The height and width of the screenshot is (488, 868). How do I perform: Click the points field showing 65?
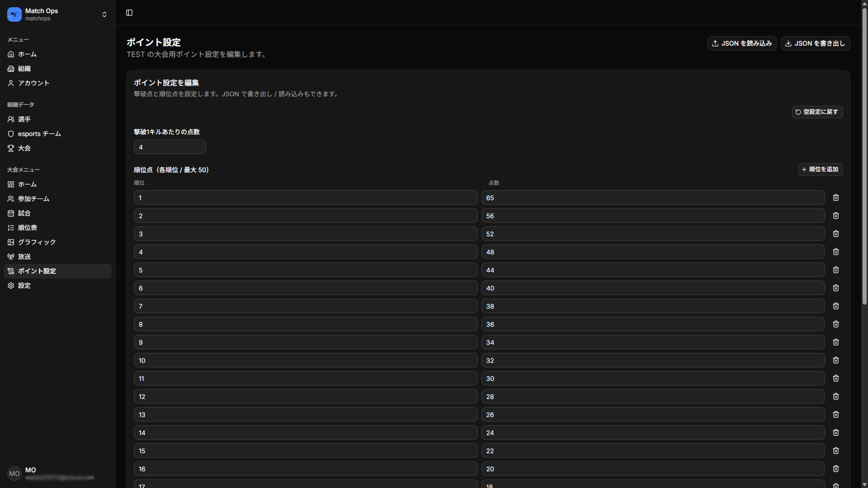coord(653,197)
